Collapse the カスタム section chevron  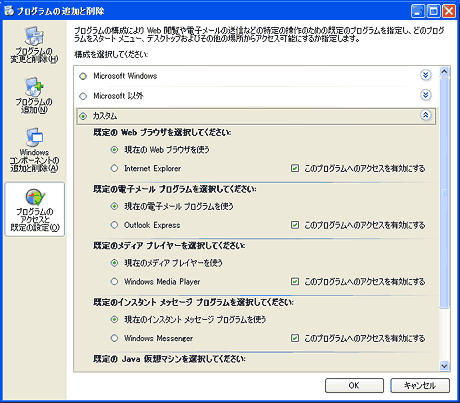click(425, 115)
